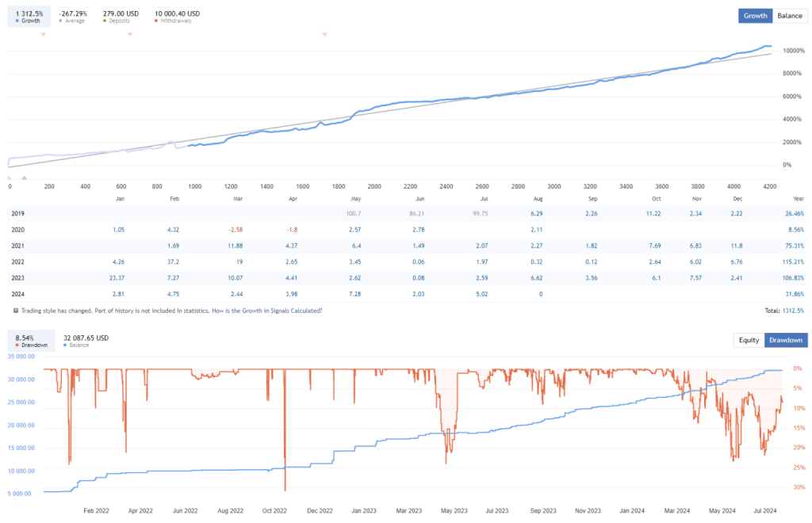Toggle the 10 000.40 USD Withdrawals series
This screenshot has height=523, width=812.
(177, 17)
